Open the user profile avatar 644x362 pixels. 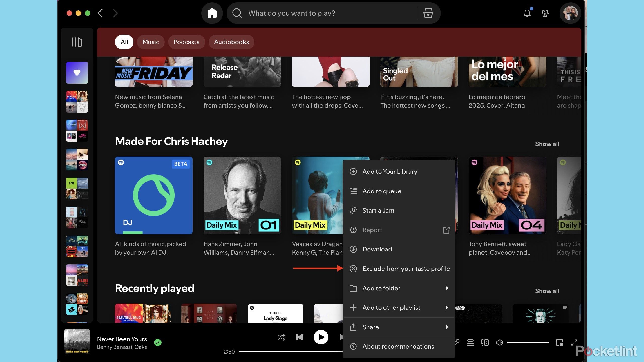(x=570, y=13)
